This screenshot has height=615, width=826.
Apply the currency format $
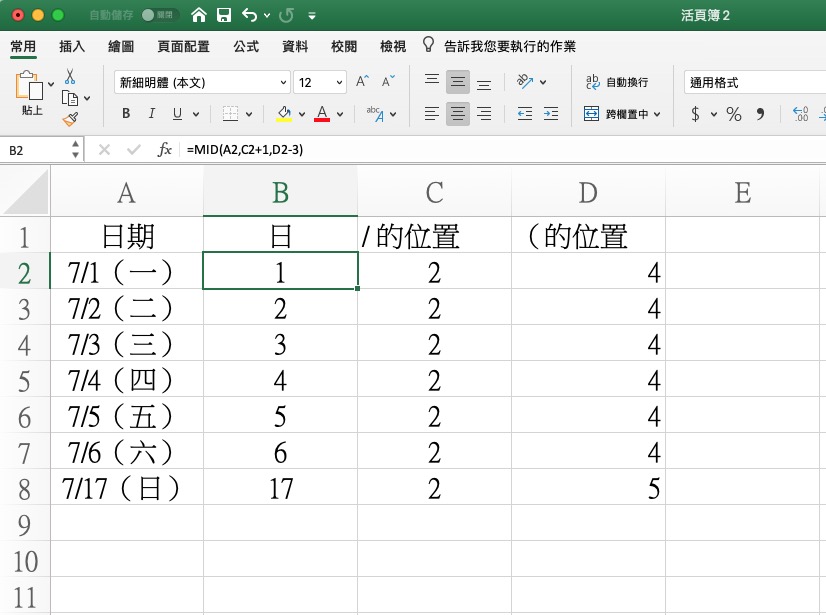(x=695, y=113)
